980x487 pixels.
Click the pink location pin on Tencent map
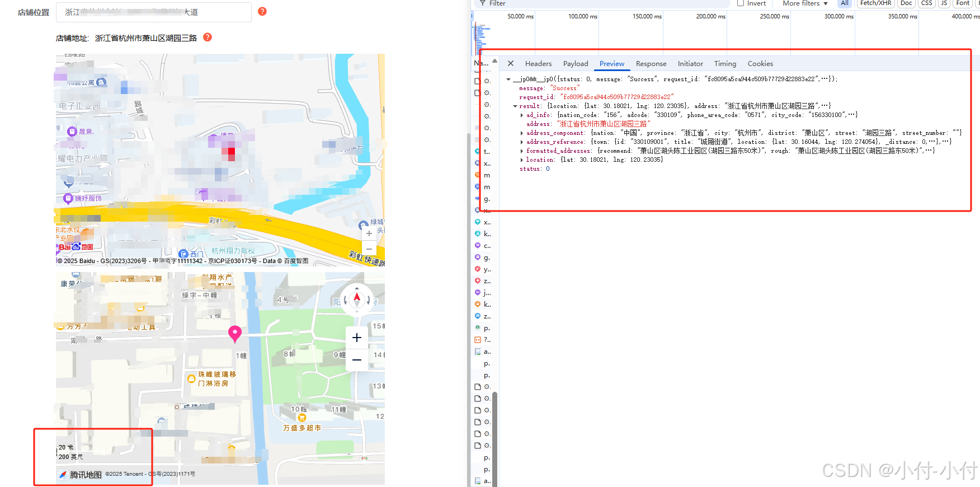235,334
